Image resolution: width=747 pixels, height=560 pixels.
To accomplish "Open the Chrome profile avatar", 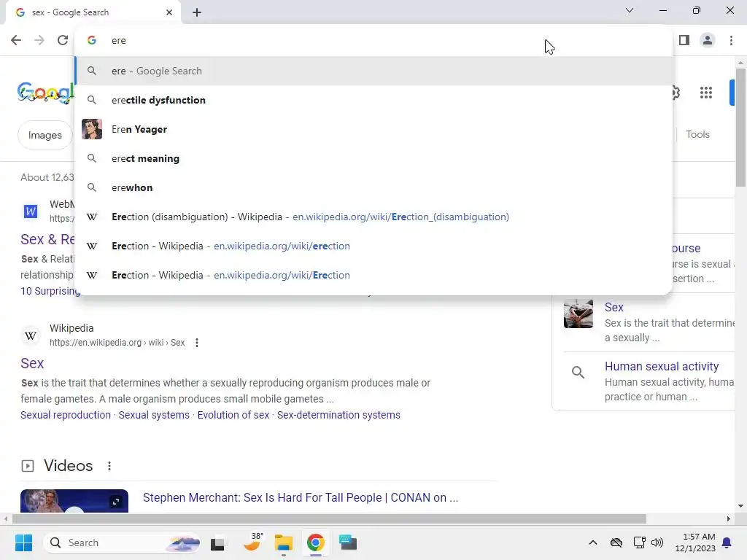I will point(708,40).
